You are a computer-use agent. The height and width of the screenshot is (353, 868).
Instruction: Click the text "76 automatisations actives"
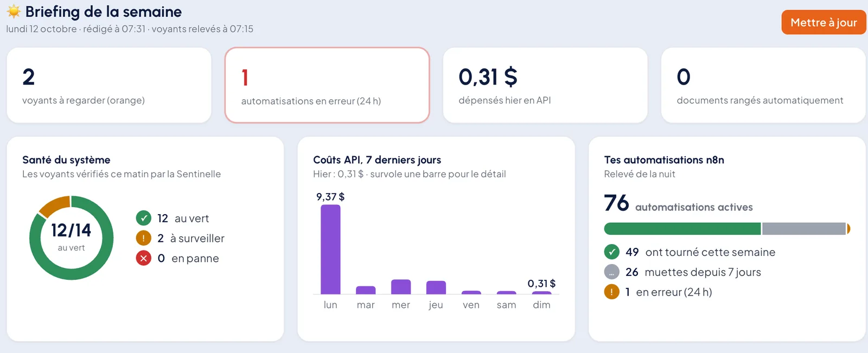coord(678,204)
